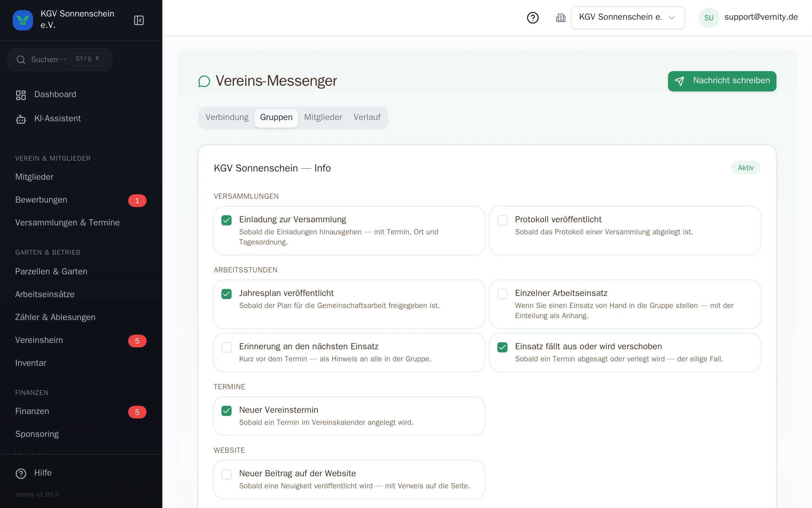
Task: Open the KGV Sonnenschein club dropdown
Action: tap(628, 17)
